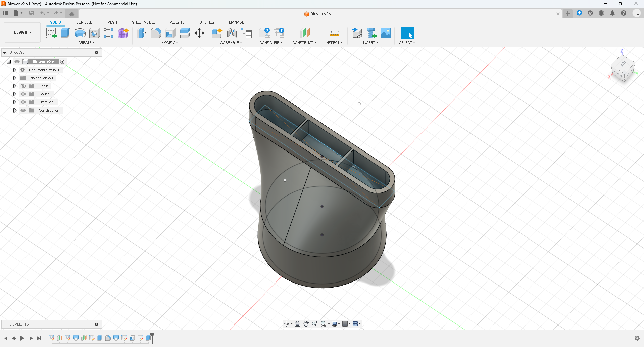The width and height of the screenshot is (644, 347).
Task: Click the Undo arrow
Action: pos(43,13)
